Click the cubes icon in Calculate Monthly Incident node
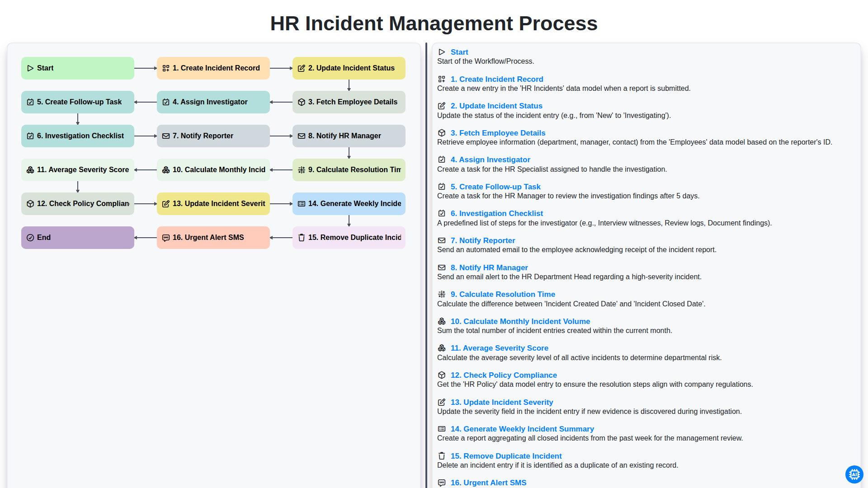 [x=166, y=170]
